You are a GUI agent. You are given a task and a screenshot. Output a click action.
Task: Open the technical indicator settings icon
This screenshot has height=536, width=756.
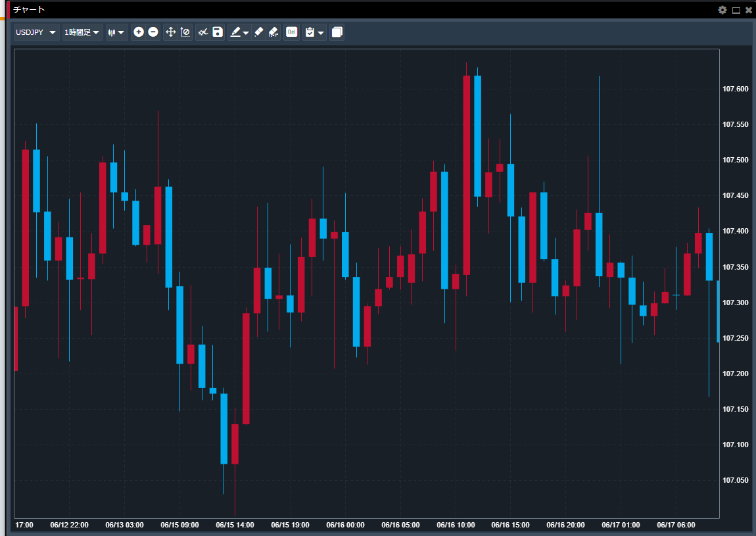203,32
